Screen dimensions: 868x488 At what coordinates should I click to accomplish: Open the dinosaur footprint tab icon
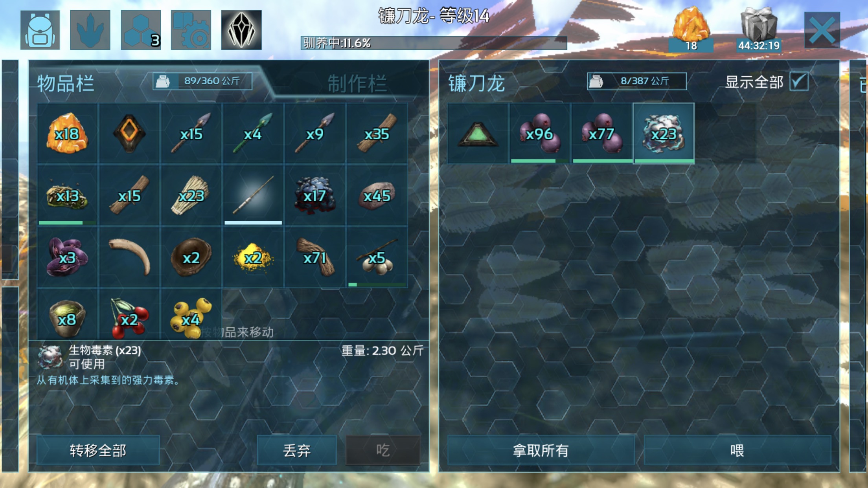point(90,30)
